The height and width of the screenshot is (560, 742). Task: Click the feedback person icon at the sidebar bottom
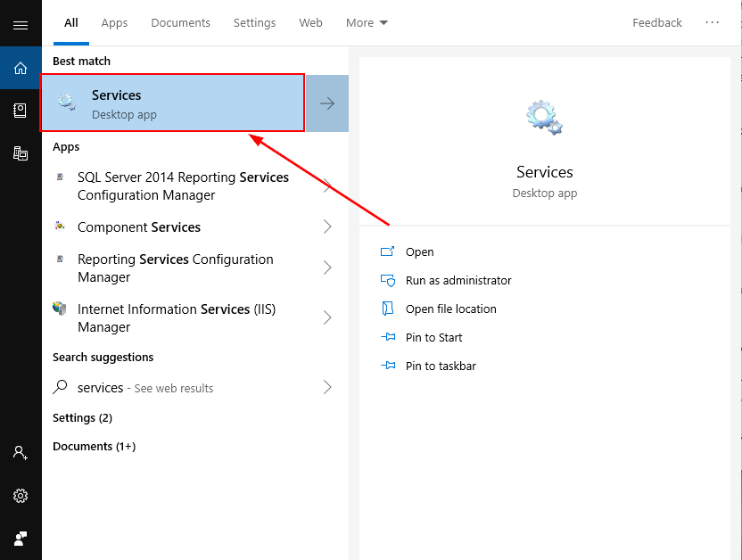click(x=21, y=539)
